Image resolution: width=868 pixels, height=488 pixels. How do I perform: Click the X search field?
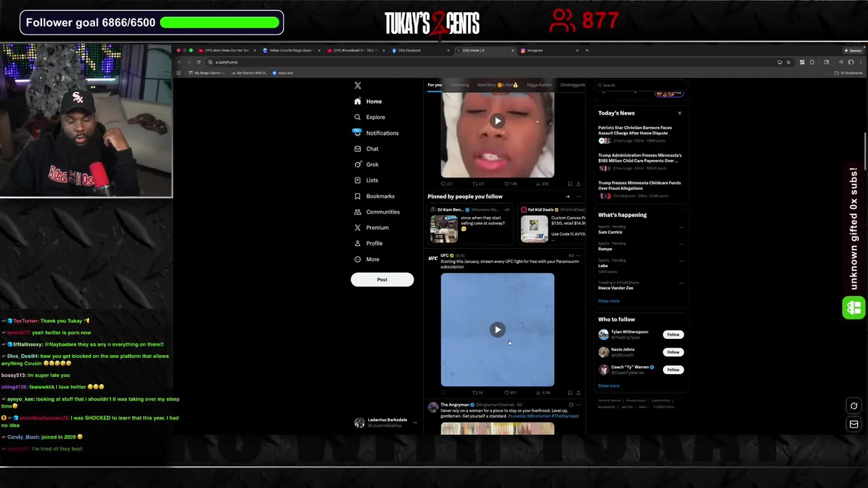click(x=641, y=85)
